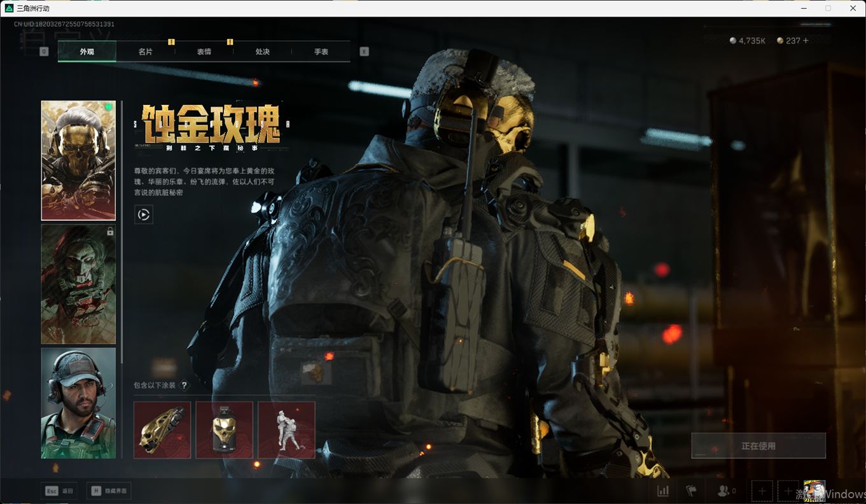
Task: Choose the default bearded operator skin
Action: [x=78, y=402]
